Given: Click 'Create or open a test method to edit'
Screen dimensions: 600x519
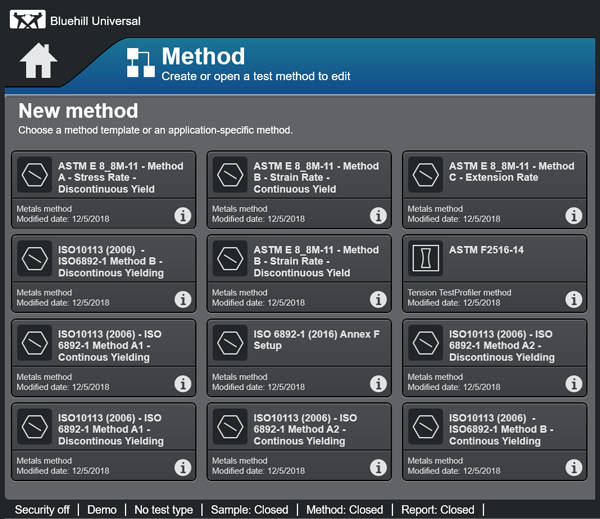Looking at the screenshot, I should [x=256, y=76].
